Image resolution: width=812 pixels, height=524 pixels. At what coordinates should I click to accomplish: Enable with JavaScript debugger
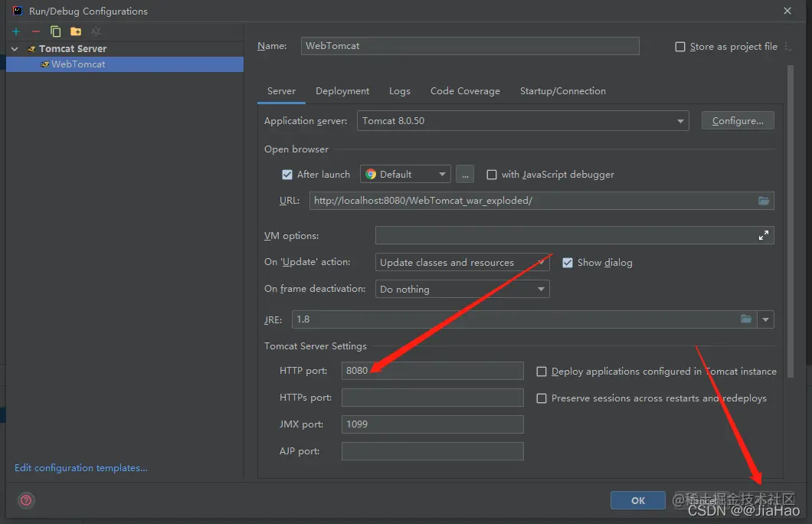pos(492,175)
